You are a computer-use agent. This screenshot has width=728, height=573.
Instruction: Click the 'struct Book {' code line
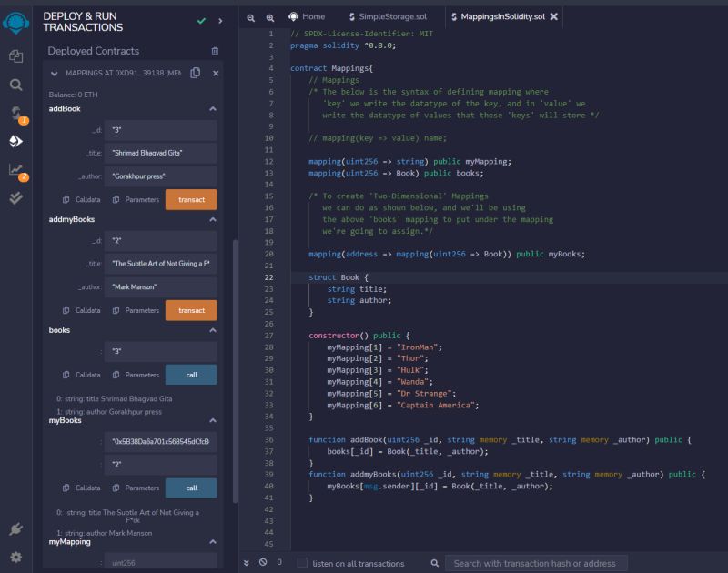click(x=338, y=277)
